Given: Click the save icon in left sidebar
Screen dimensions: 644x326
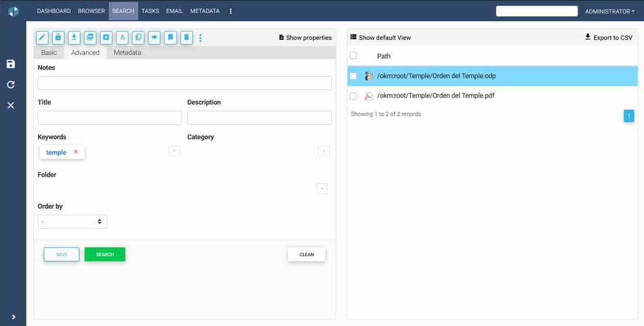Looking at the screenshot, I should click(11, 64).
